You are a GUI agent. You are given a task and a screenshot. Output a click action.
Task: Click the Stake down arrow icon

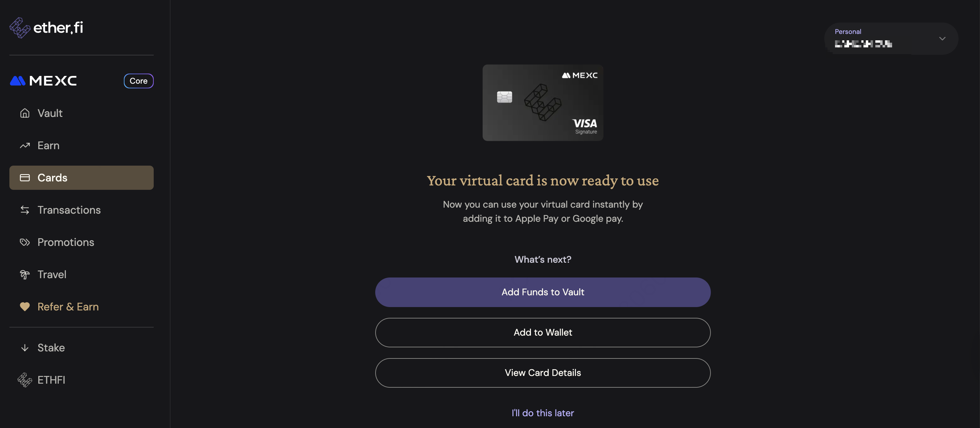(25, 348)
